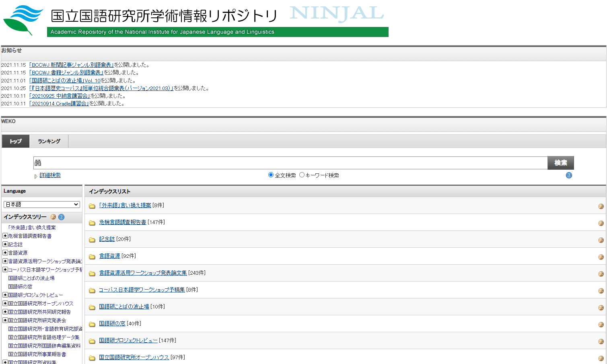Open the help icon beside インデックスツリー
607x364 pixels.
click(62, 217)
